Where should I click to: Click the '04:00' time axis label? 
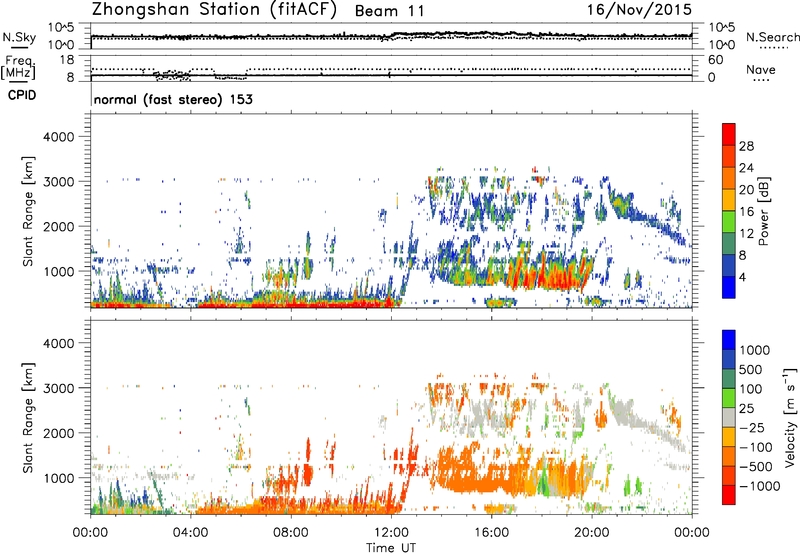click(190, 533)
